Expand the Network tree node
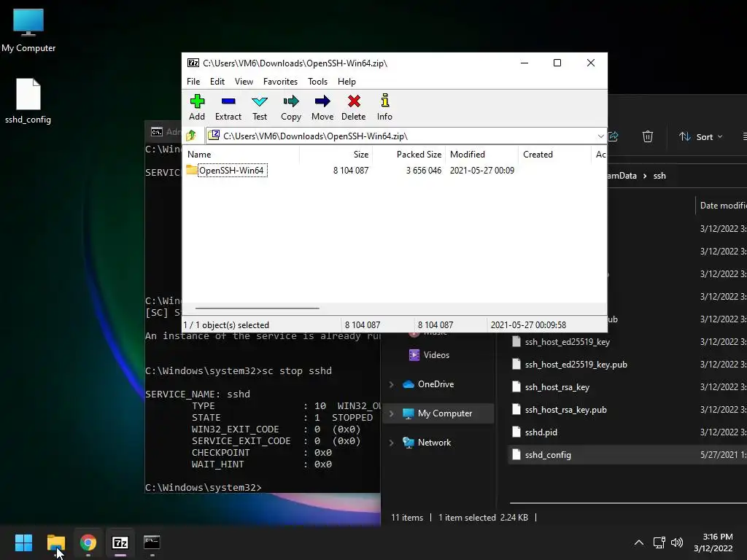Image resolution: width=747 pixels, height=560 pixels. tap(391, 443)
